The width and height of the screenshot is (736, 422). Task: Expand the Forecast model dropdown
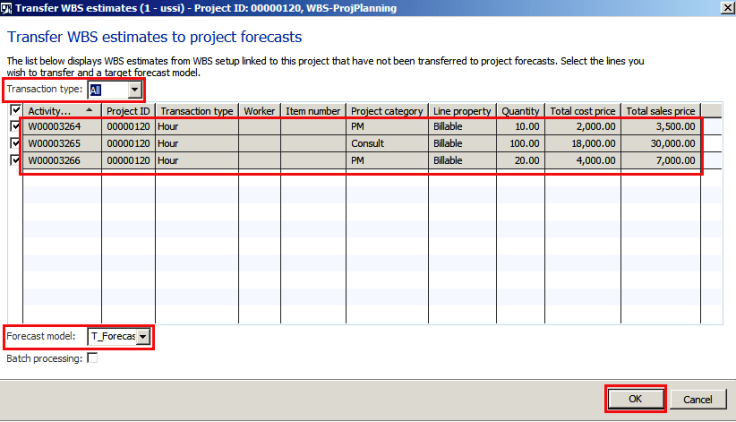[143, 337]
